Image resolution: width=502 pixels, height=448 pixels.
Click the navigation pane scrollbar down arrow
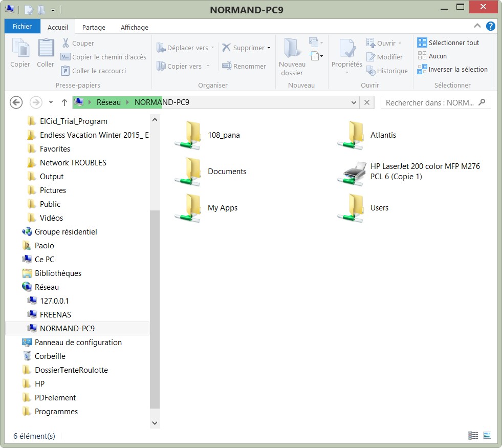pos(155,423)
